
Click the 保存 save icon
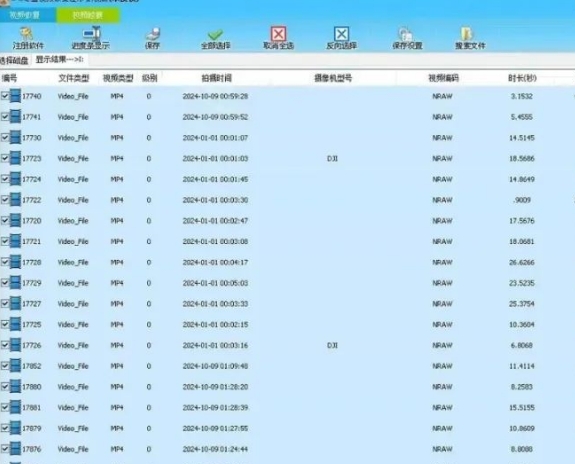pyautogui.click(x=153, y=39)
